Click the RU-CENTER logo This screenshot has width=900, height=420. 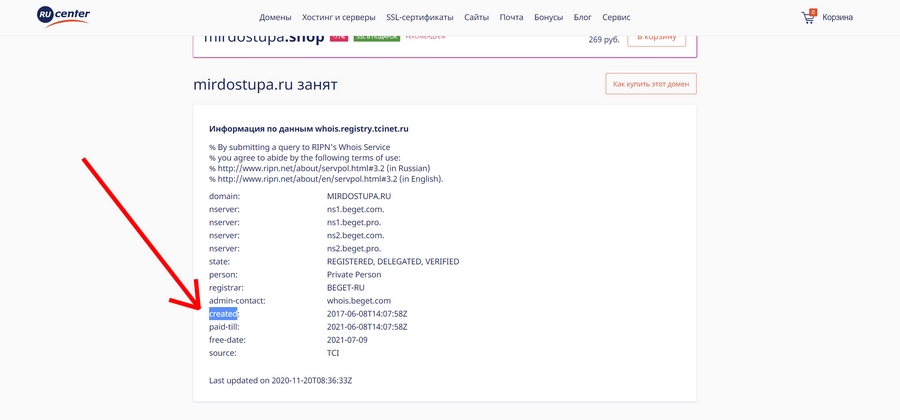click(63, 17)
